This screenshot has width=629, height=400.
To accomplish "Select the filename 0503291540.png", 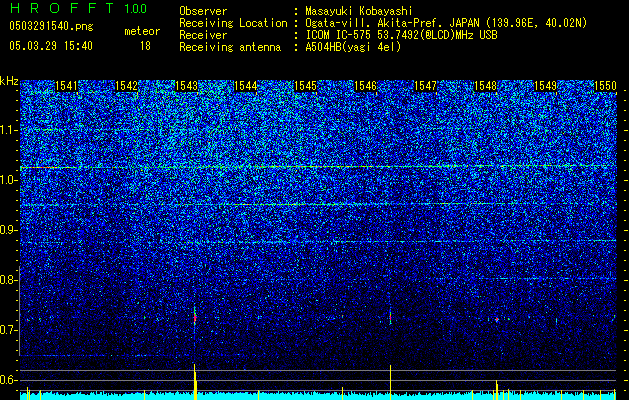I will [51, 26].
